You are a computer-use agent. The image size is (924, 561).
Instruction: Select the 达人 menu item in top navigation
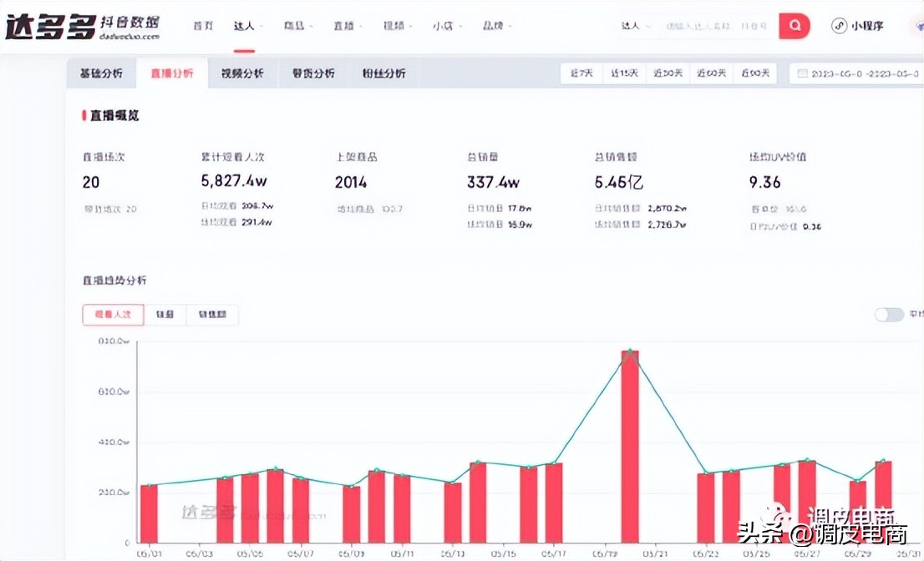click(x=245, y=26)
